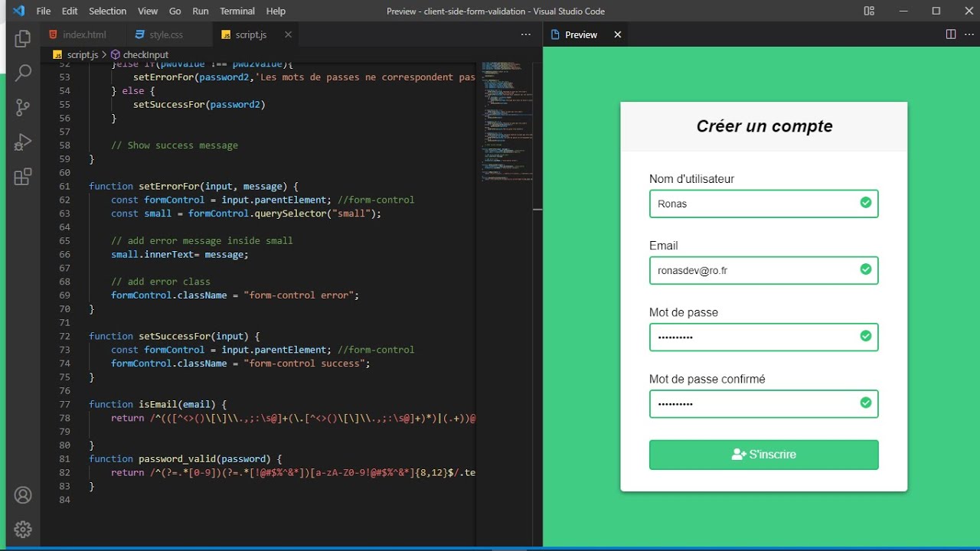This screenshot has width=980, height=551.
Task: Switch to the index.html tab
Action: [83, 34]
